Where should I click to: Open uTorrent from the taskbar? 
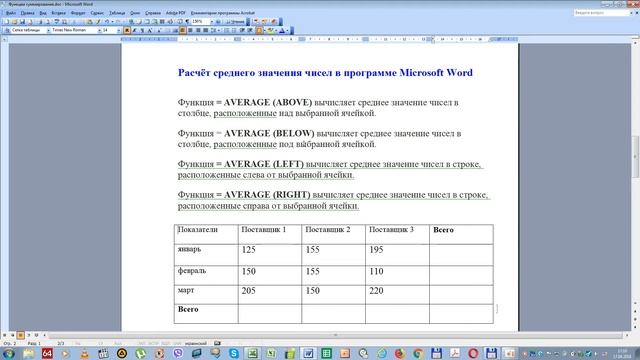(x=140, y=353)
